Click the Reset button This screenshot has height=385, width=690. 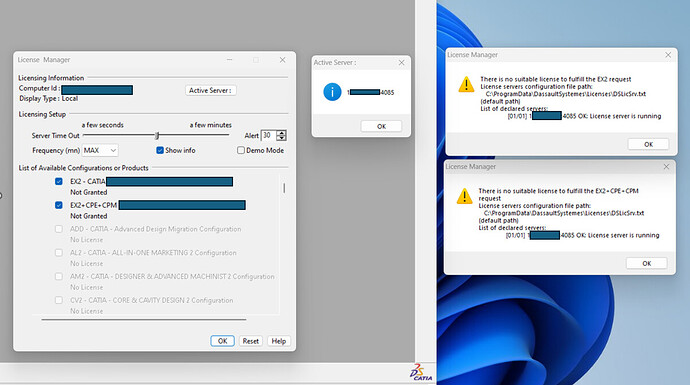(x=251, y=341)
